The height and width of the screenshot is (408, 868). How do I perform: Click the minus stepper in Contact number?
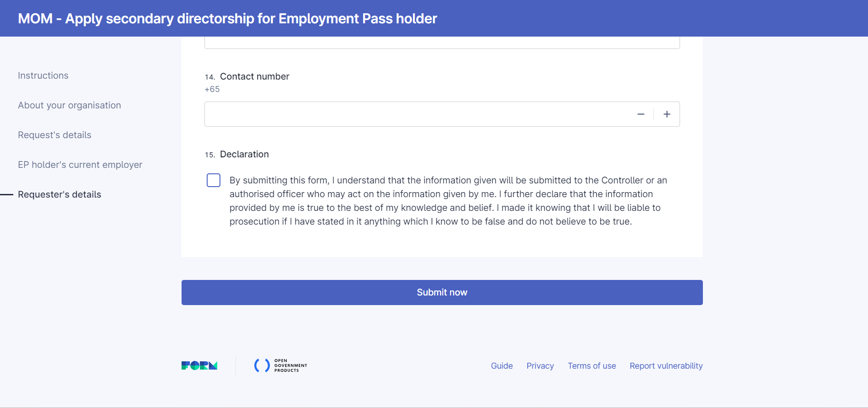pyautogui.click(x=641, y=114)
